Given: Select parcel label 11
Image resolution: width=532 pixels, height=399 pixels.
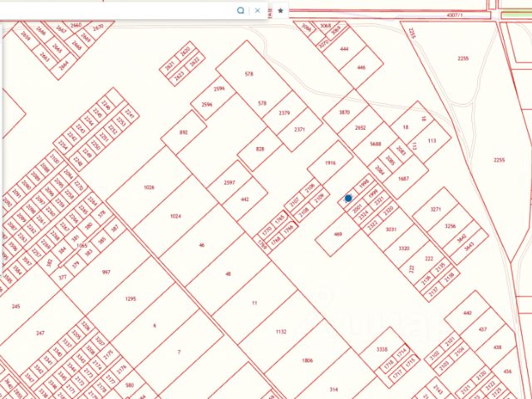Looking at the screenshot, I should [x=254, y=303].
